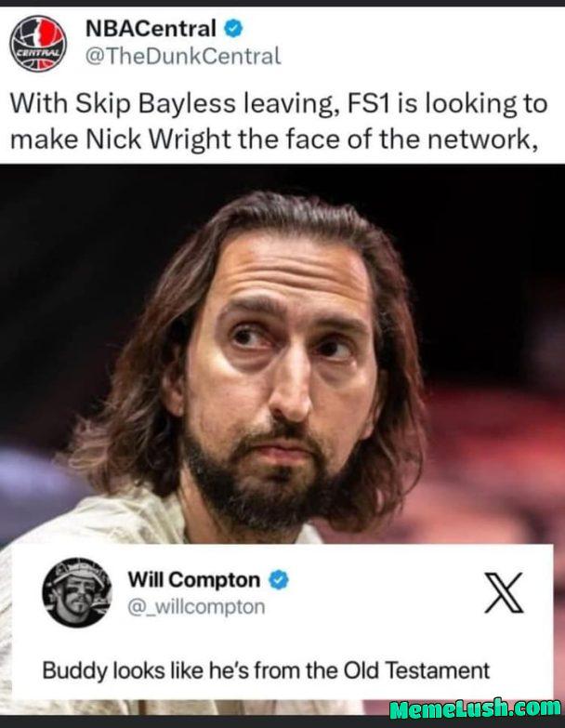Click NBACentral's blue verified badge

[233, 29]
